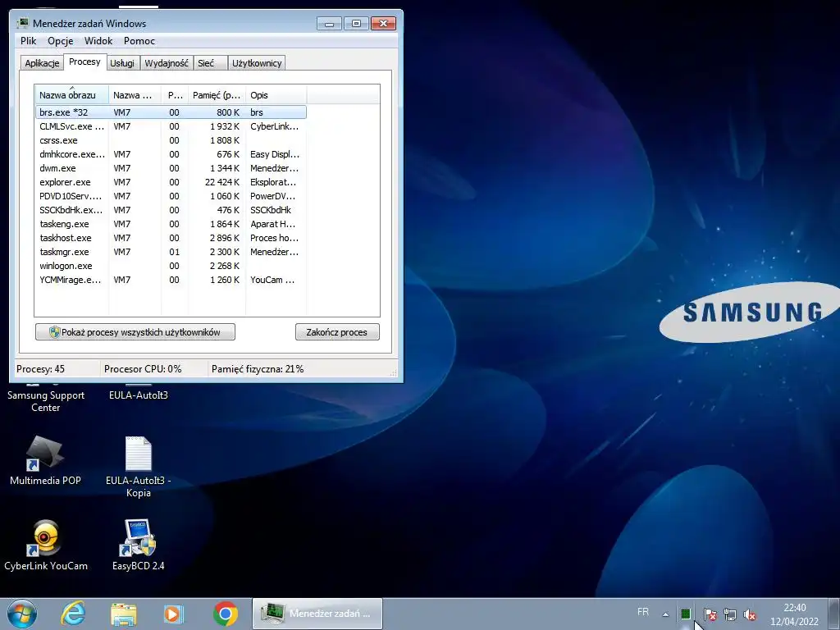The height and width of the screenshot is (630, 840).
Task: Select the EULA-AutoIt3 - Kopia file icon
Action: pyautogui.click(x=138, y=466)
